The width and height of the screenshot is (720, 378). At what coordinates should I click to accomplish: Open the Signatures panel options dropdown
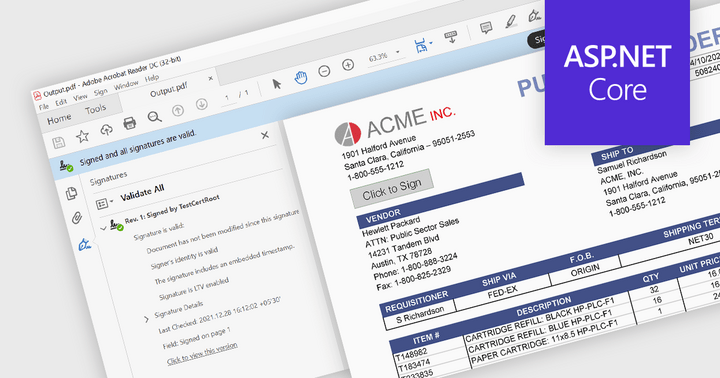point(104,203)
